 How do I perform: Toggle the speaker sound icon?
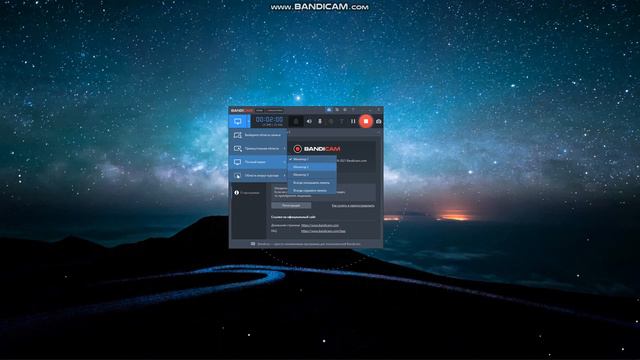pos(309,121)
